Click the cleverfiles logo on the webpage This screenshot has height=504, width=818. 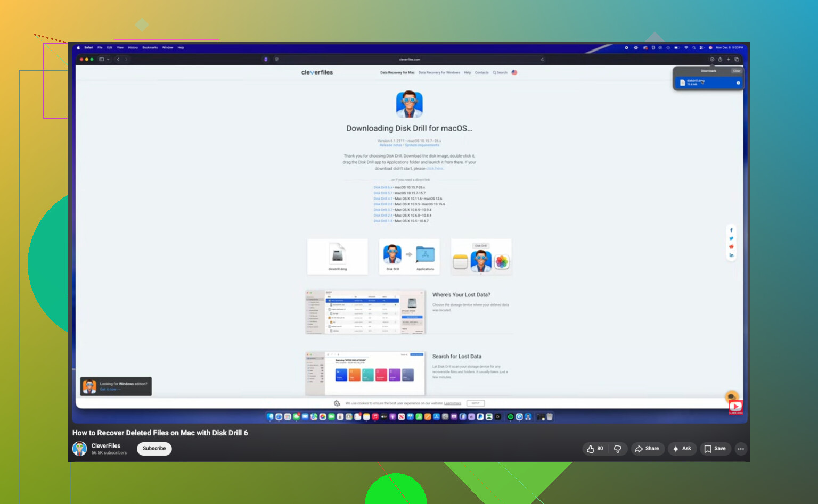click(x=317, y=72)
